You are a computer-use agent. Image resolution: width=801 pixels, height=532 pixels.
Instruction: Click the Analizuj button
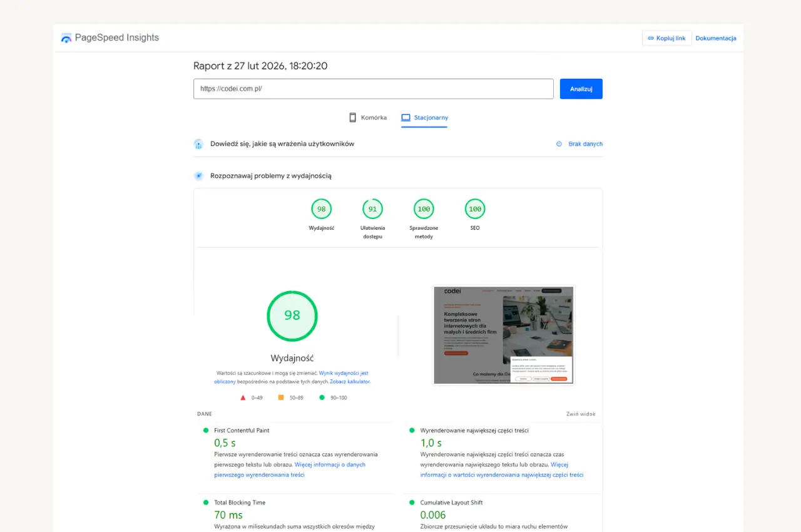(581, 89)
